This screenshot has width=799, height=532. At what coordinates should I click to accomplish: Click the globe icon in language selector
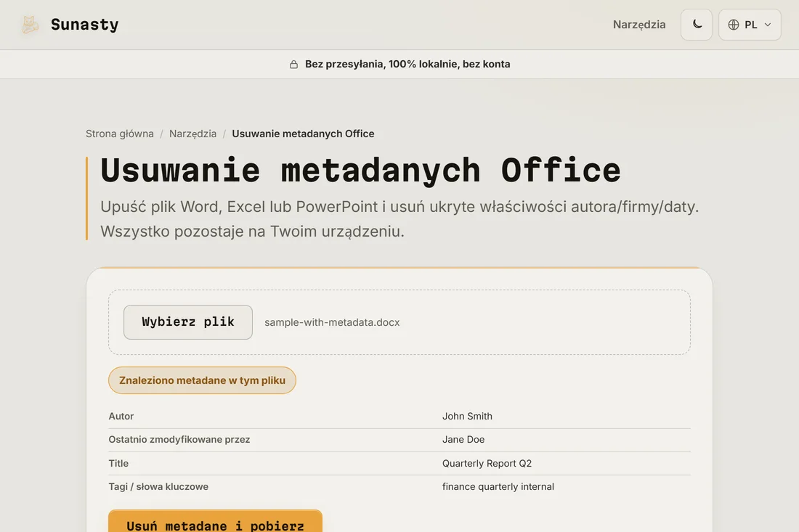coord(734,25)
